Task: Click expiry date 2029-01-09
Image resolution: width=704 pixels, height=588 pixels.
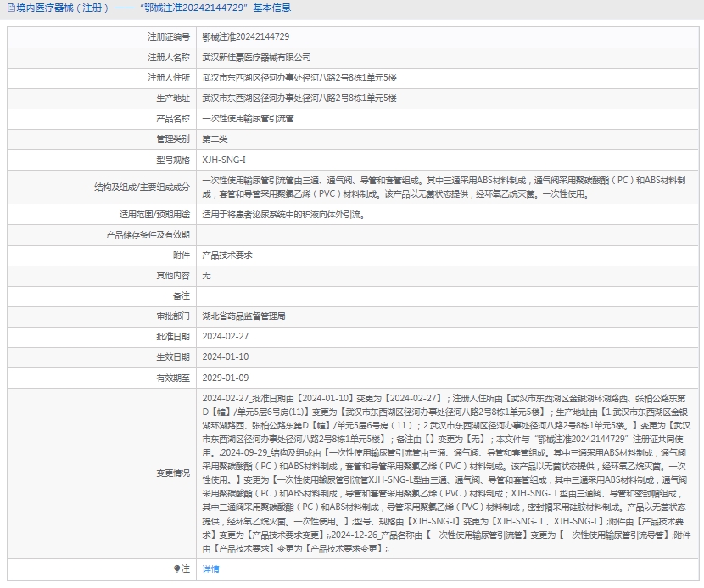Action: [225, 378]
